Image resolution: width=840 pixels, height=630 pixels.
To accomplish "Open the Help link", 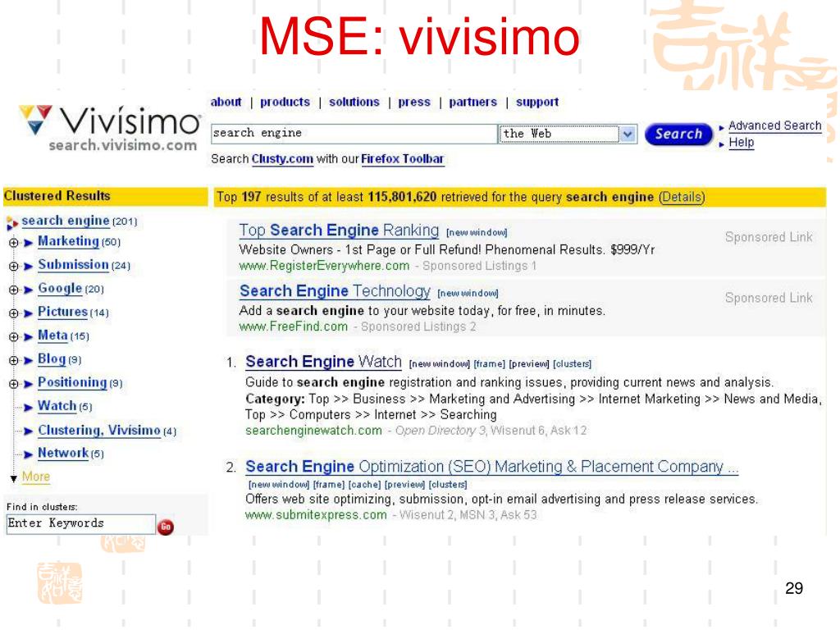I will [741, 143].
